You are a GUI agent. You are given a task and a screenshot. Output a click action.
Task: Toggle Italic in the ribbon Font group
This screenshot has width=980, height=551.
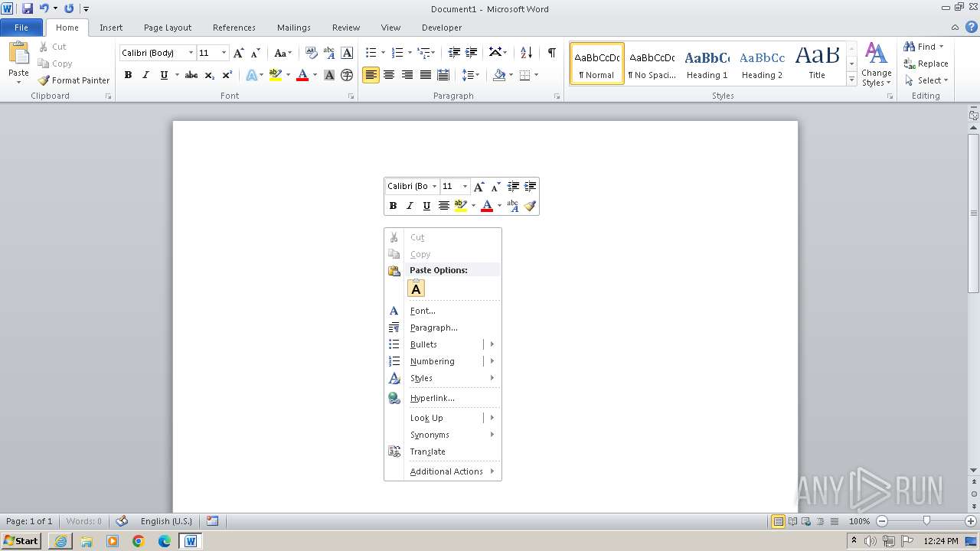point(145,75)
